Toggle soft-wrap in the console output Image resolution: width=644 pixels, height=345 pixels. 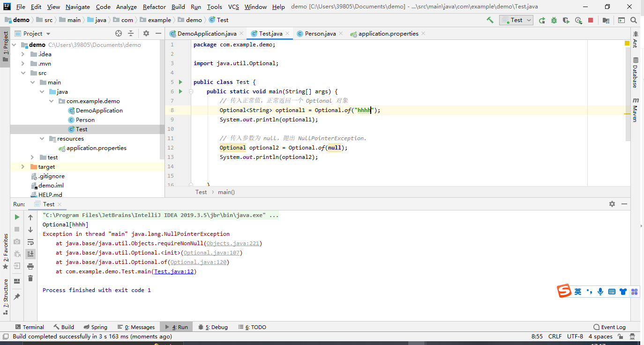tap(30, 242)
